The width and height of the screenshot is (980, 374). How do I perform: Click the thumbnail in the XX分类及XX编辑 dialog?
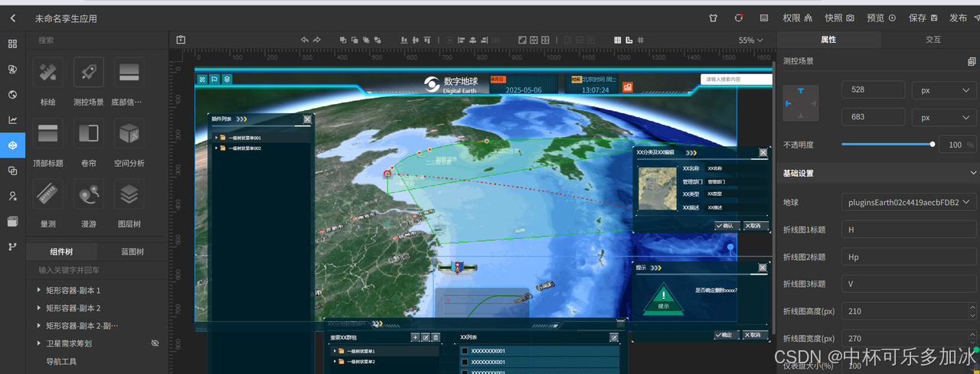click(658, 189)
